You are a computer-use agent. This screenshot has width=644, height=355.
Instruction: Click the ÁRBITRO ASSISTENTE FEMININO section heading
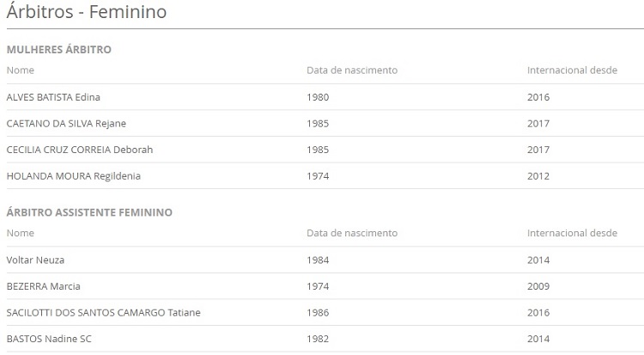tap(89, 212)
